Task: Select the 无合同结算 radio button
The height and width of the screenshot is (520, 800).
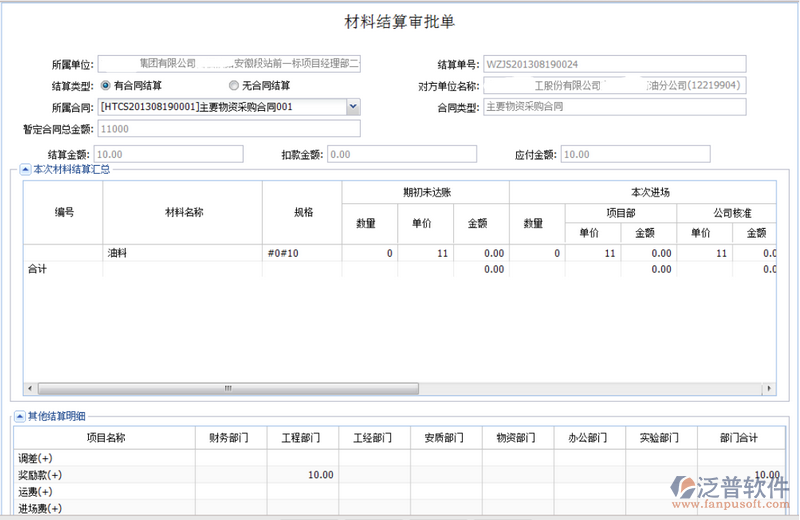Action: tap(234, 86)
